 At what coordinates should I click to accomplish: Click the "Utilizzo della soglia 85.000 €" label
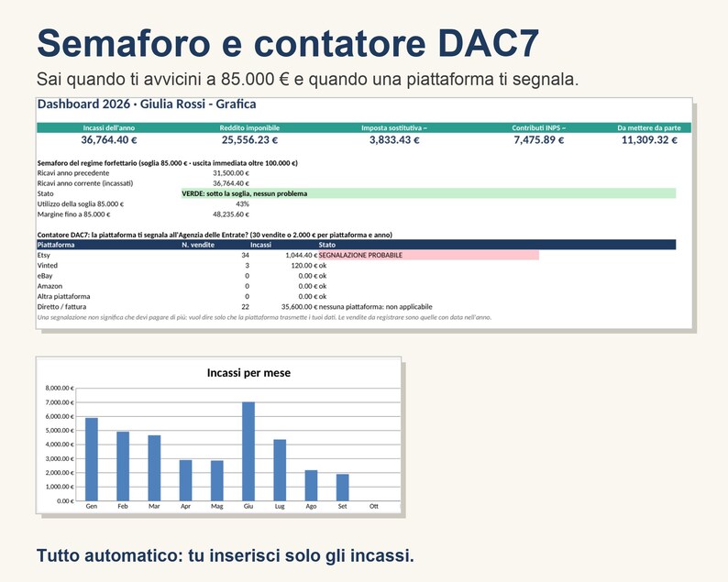[x=81, y=203]
